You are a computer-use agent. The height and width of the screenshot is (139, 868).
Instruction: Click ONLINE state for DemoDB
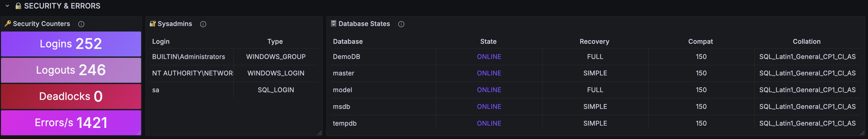489,57
